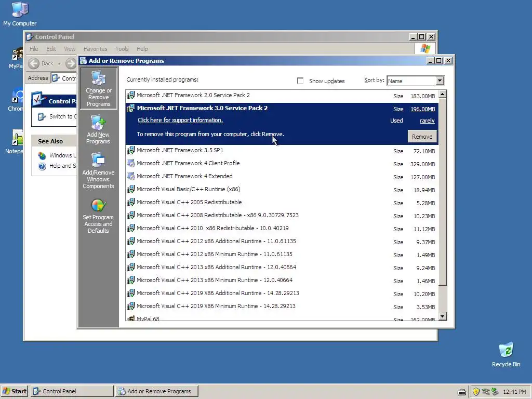Click the Start button
532x399 pixels.
click(x=14, y=391)
